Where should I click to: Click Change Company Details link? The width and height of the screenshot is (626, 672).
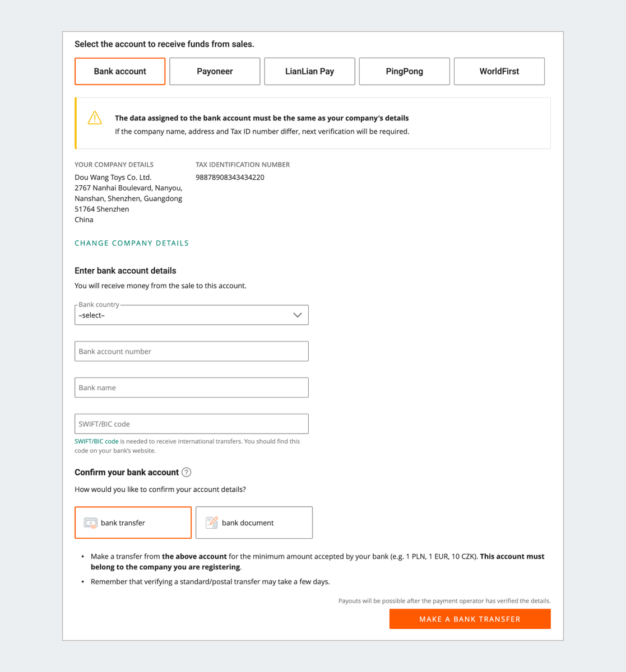[x=132, y=243]
